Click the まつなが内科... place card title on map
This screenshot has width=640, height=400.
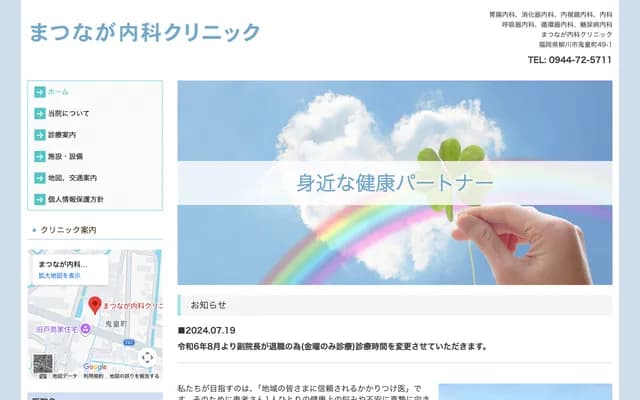pos(63,264)
